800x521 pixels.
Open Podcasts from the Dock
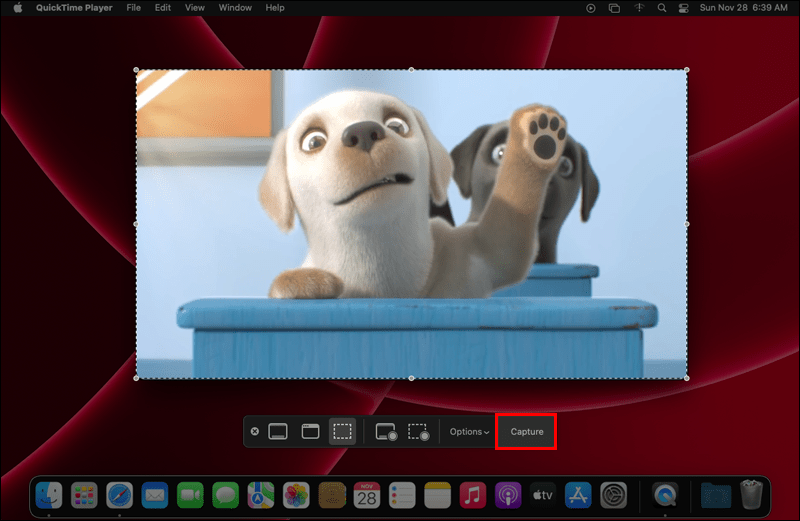click(508, 495)
